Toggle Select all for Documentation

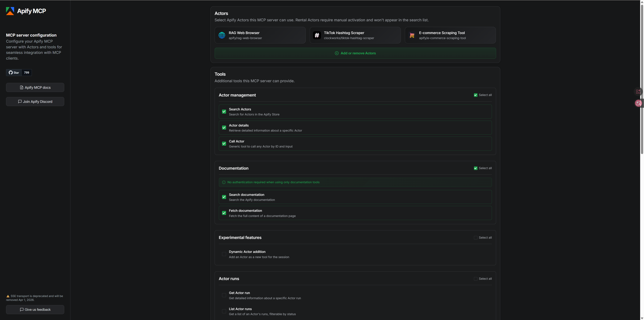pos(475,168)
